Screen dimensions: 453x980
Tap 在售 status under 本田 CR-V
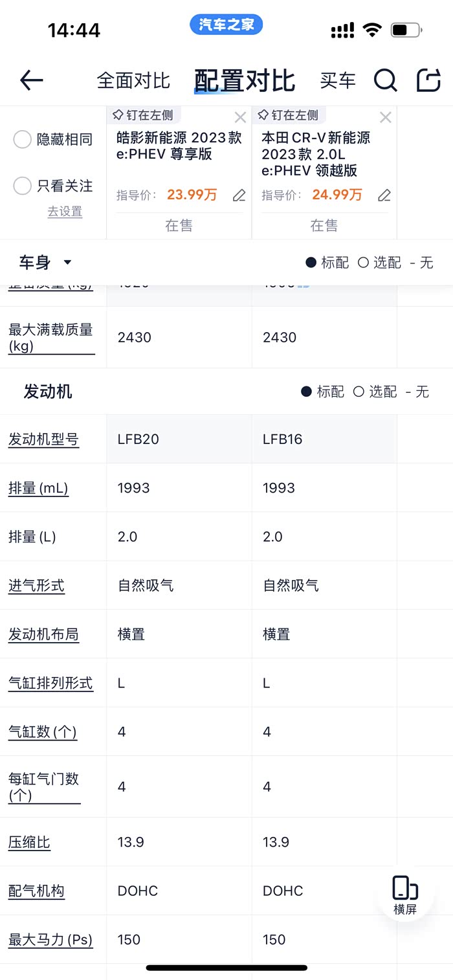pos(324,225)
